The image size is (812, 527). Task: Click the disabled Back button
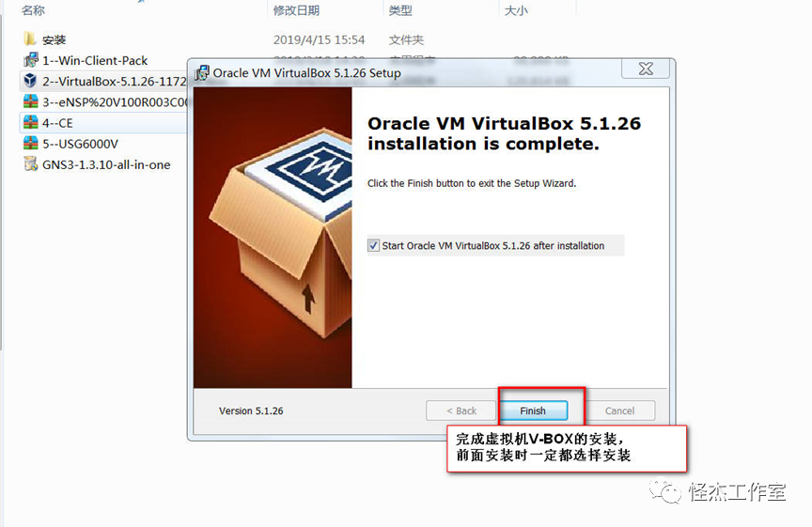click(x=461, y=411)
